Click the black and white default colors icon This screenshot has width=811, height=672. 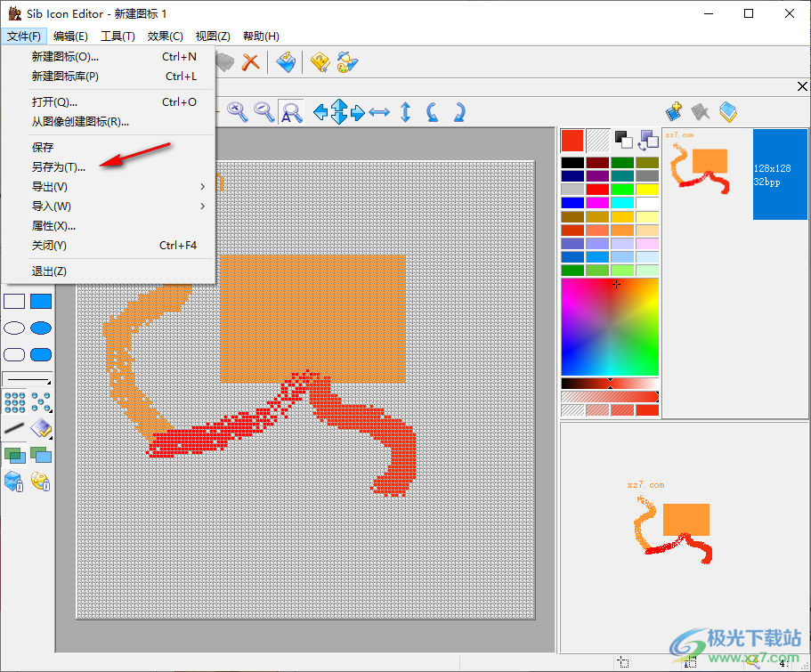click(x=623, y=140)
